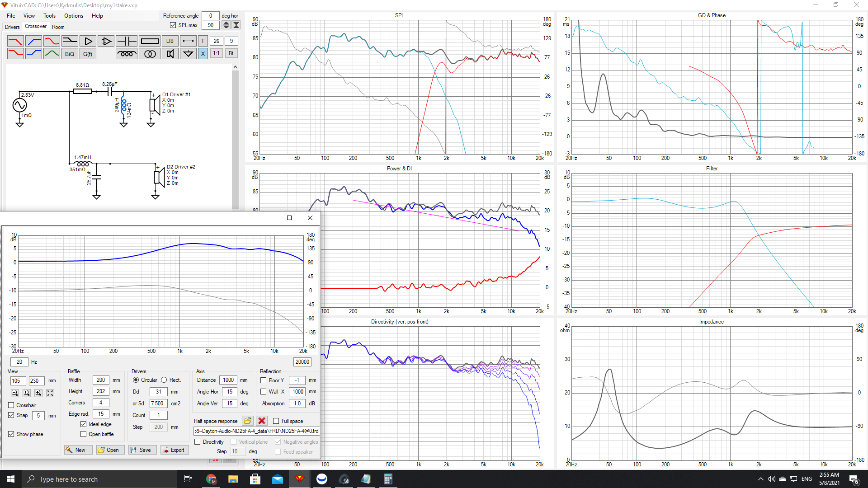Viewport: 868px width, 488px height.
Task: Click New baffle button
Action: point(78,450)
